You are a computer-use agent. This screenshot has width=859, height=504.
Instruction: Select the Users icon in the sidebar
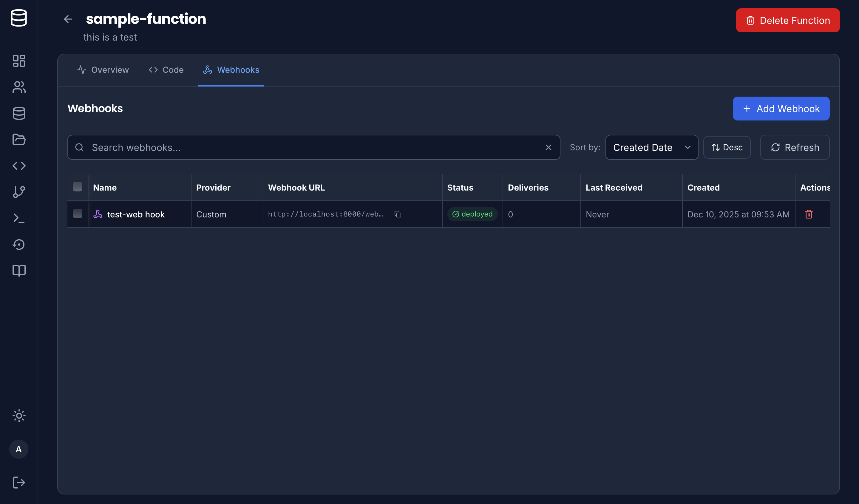pyautogui.click(x=19, y=88)
